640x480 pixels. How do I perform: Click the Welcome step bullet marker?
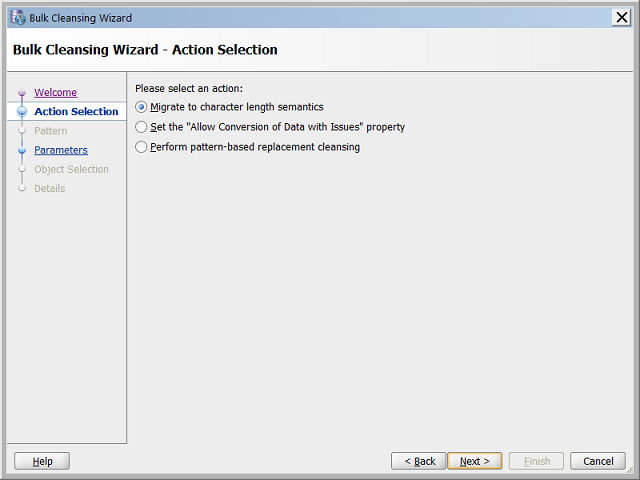22,93
